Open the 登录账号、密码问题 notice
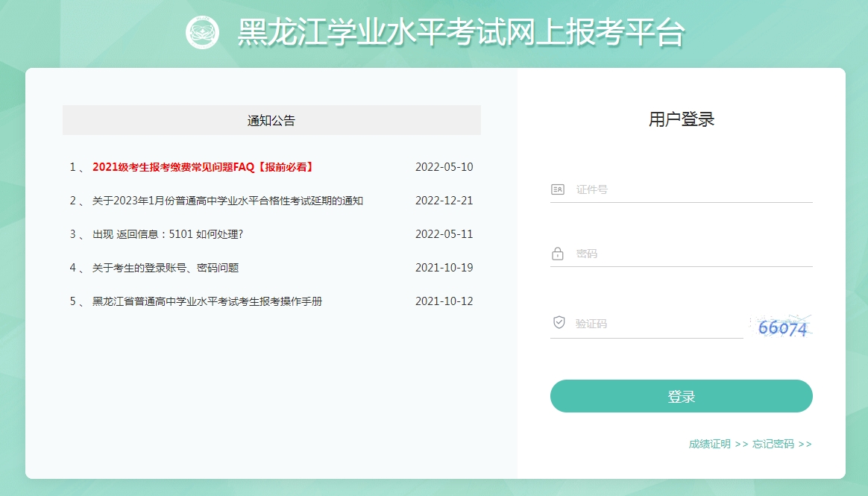 click(166, 268)
